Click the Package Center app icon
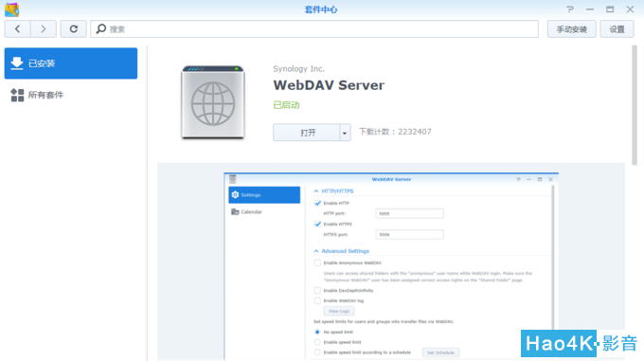The width and height of the screenshot is (644, 361). (x=12, y=9)
